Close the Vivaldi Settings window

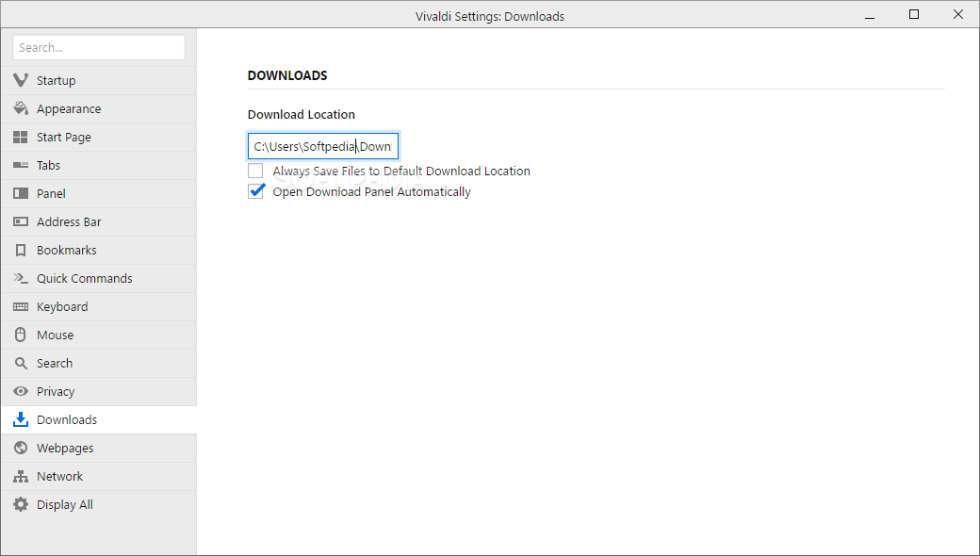958,14
